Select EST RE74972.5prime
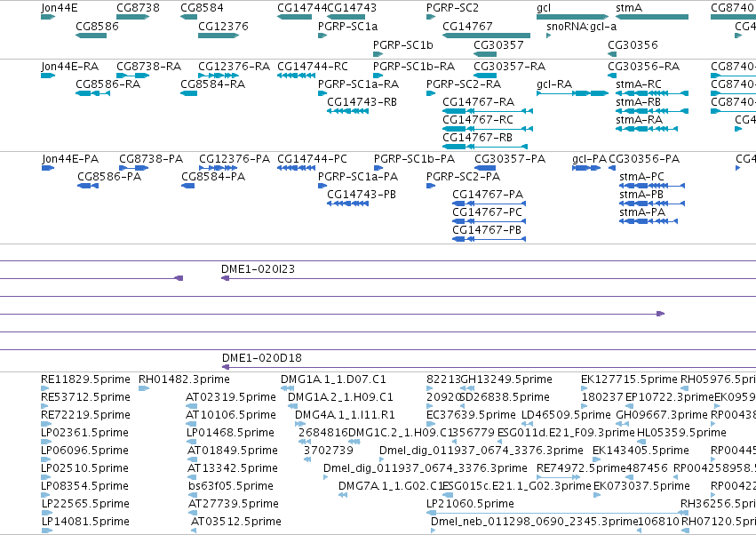Image resolution: width=756 pixels, height=535 pixels. 581,468
